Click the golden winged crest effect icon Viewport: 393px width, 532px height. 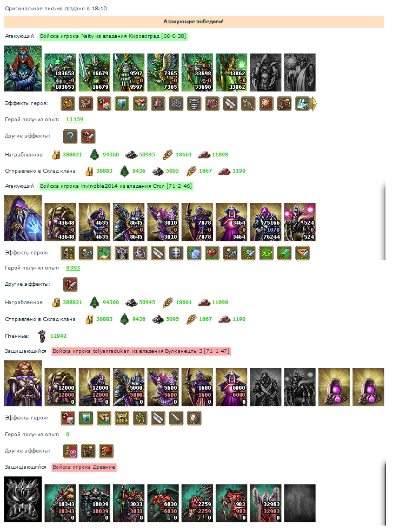click(122, 418)
